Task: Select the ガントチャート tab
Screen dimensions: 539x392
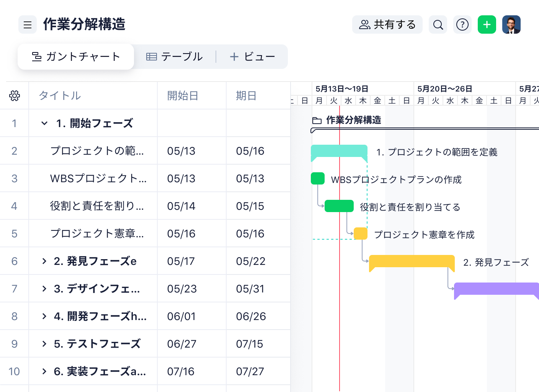Action: click(x=76, y=57)
